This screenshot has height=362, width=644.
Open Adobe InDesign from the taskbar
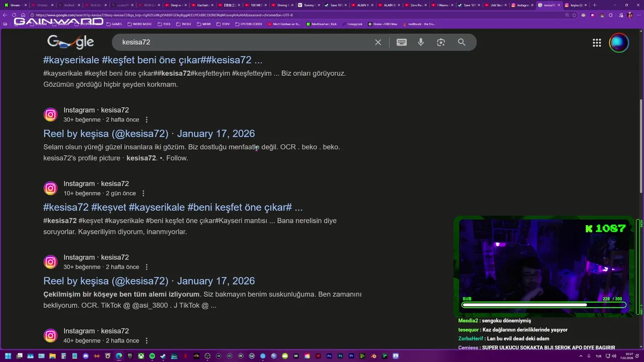317,356
